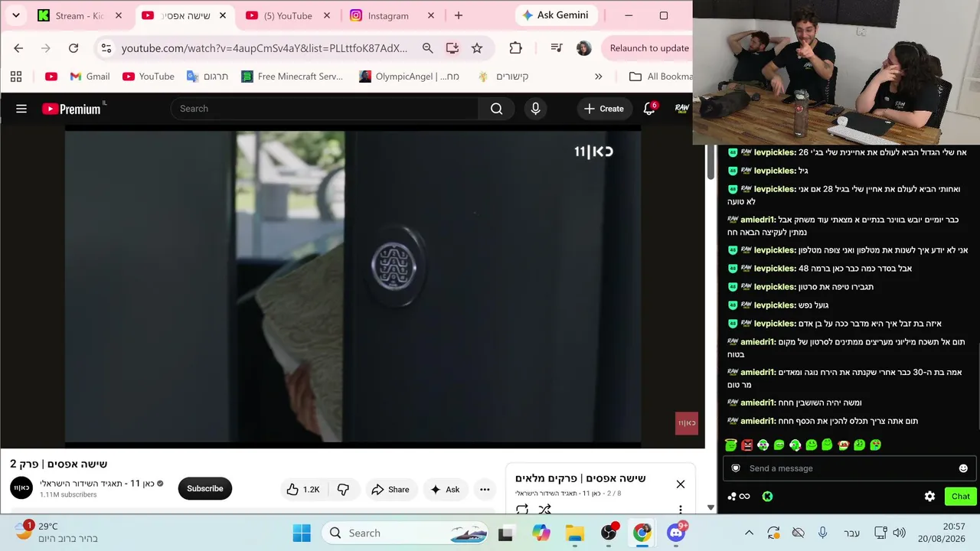The height and width of the screenshot is (551, 980).
Task: Open Discord from taskbar
Action: (676, 533)
